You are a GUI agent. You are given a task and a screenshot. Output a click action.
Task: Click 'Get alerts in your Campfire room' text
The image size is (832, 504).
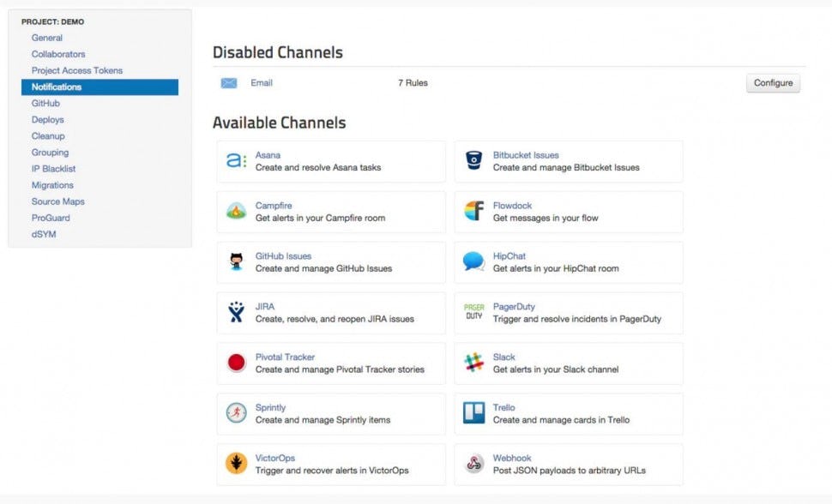tap(320, 218)
